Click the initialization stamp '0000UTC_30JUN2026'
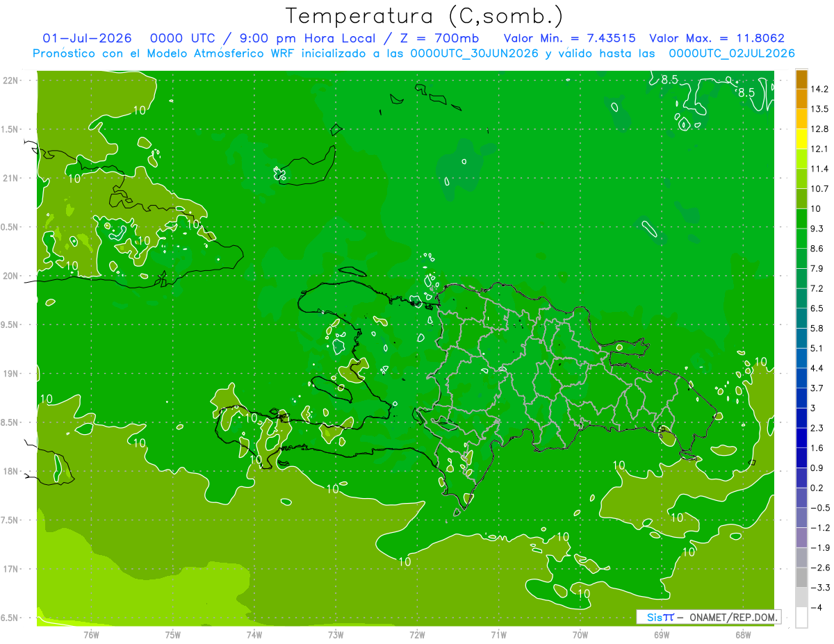This screenshot has height=644, width=834. 475,53
